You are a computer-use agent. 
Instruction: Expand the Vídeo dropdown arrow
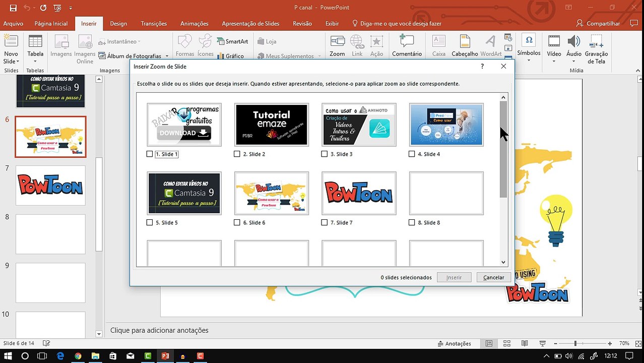click(x=554, y=62)
